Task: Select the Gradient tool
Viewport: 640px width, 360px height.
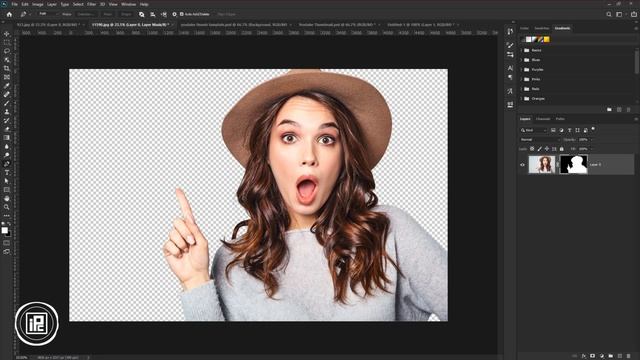Action: coord(7,138)
